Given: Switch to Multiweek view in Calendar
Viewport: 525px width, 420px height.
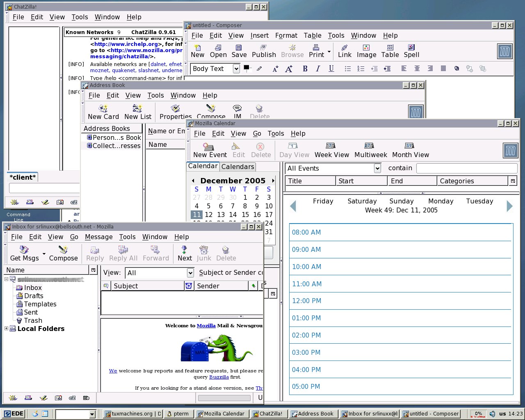Looking at the screenshot, I should click(x=371, y=150).
